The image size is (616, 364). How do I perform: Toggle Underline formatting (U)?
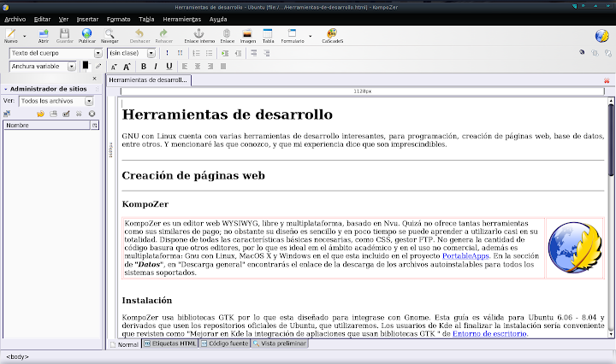point(169,67)
